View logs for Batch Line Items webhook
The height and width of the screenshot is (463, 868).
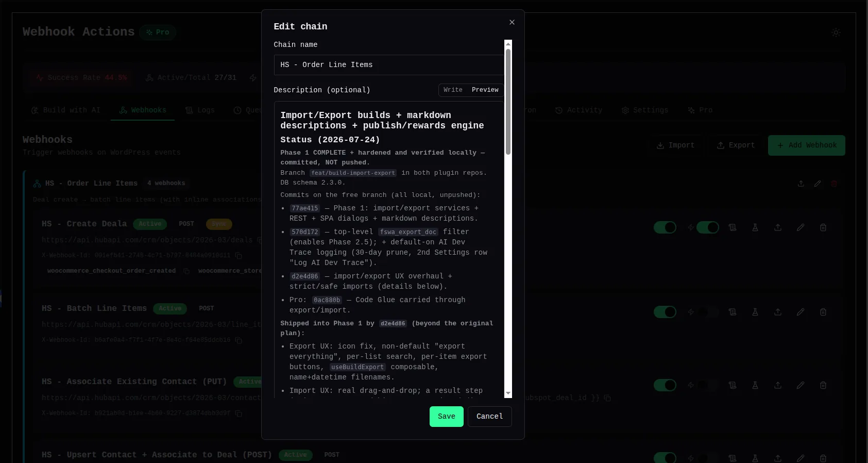point(733,312)
